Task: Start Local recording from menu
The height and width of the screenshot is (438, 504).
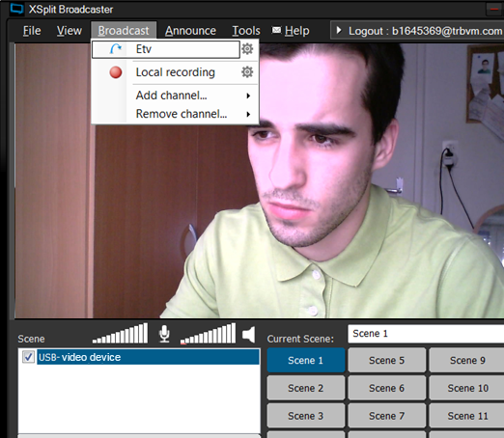Action: [176, 72]
